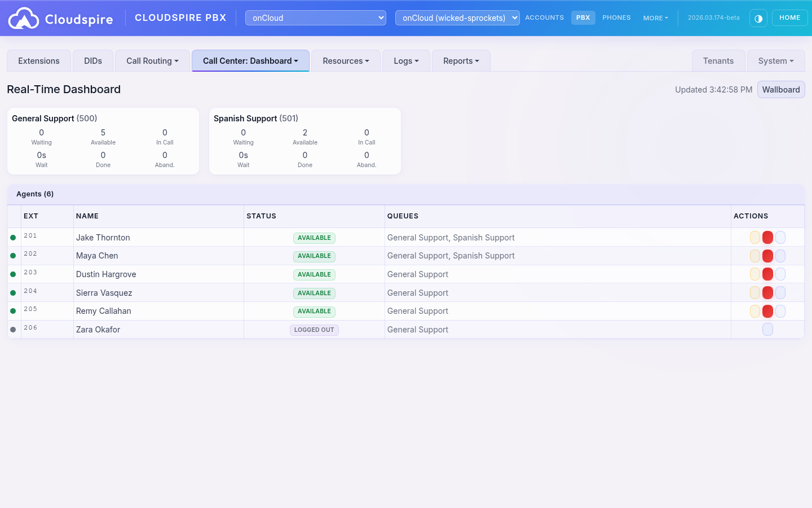Click the blue action icon for Dustin Hargrove

pyautogui.click(x=780, y=274)
